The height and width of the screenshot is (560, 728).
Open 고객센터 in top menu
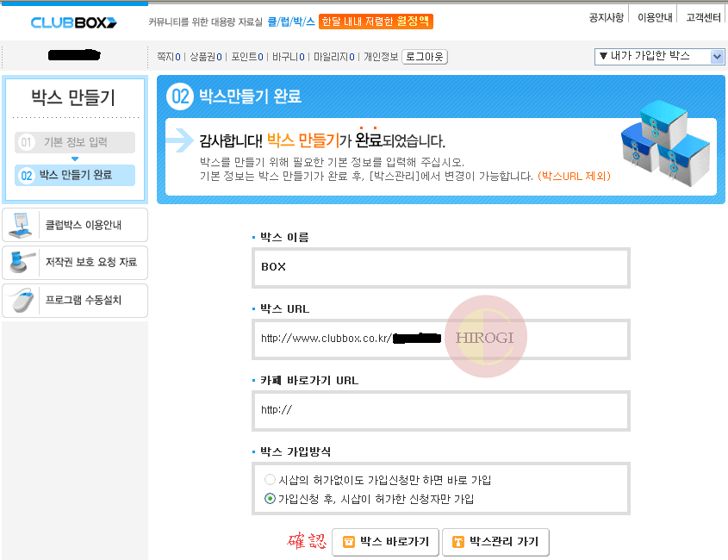click(x=703, y=17)
